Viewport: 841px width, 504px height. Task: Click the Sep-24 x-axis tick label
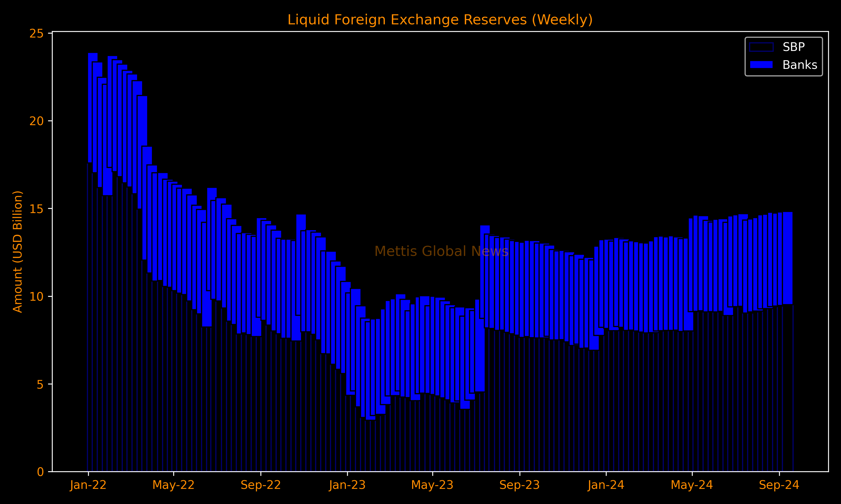(779, 485)
